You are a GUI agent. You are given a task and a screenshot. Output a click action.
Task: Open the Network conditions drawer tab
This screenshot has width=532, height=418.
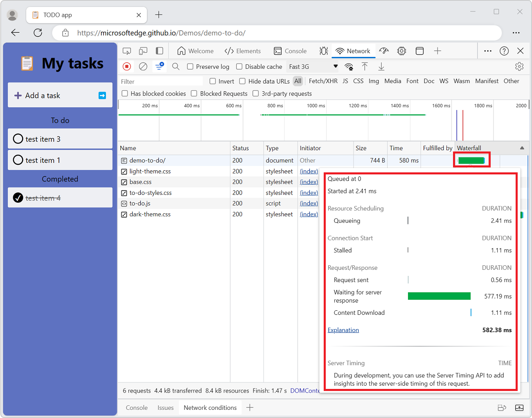coord(210,407)
